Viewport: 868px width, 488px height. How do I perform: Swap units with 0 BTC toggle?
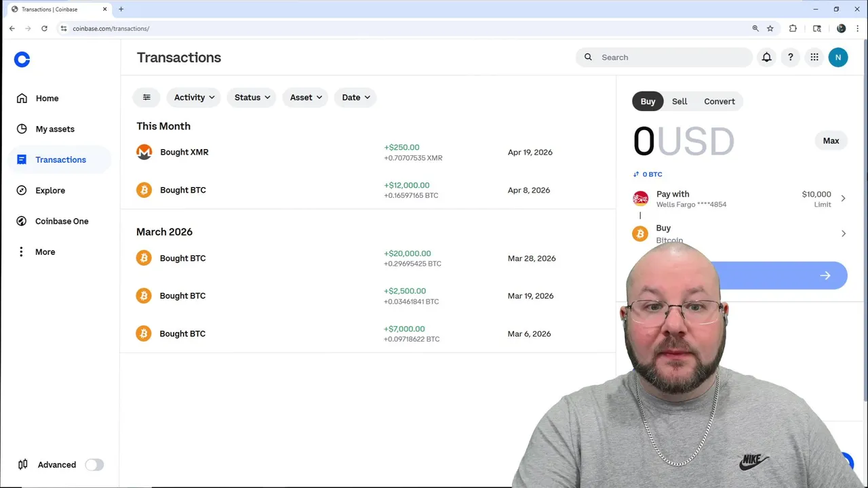tap(648, 174)
